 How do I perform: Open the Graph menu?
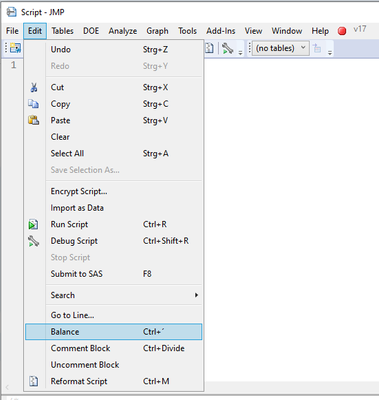click(x=157, y=31)
